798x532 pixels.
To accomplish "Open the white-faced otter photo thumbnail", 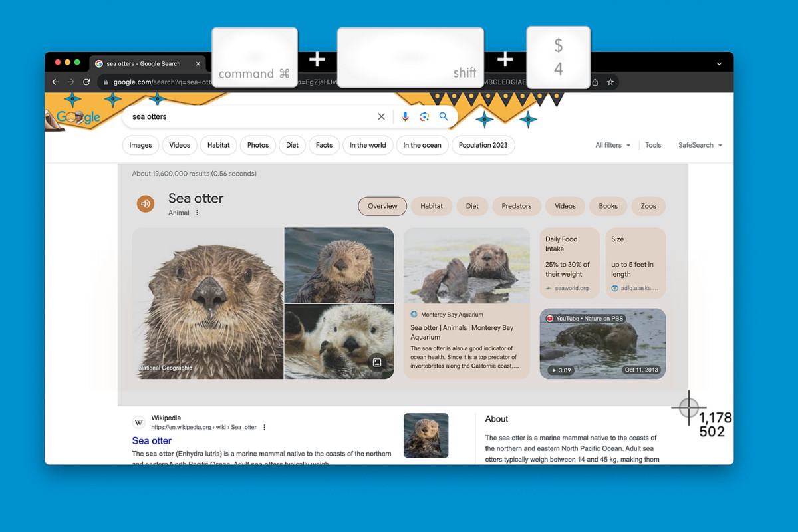I will (x=339, y=342).
